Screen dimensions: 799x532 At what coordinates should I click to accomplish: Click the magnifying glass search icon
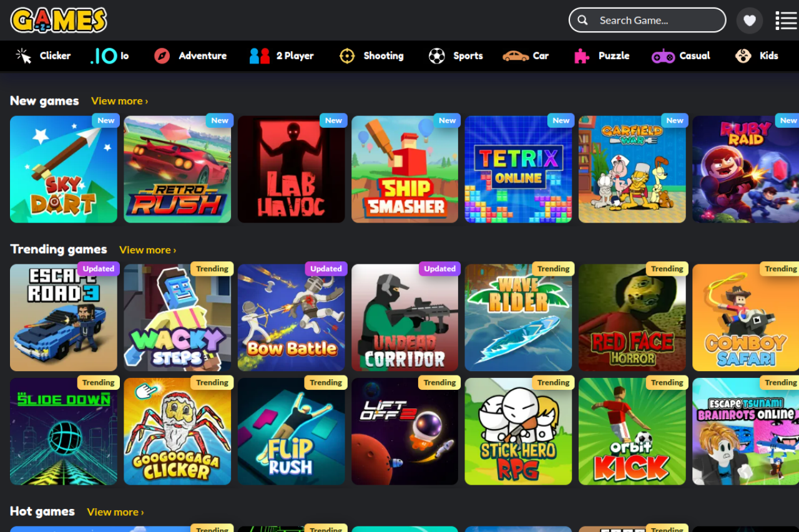coord(582,21)
